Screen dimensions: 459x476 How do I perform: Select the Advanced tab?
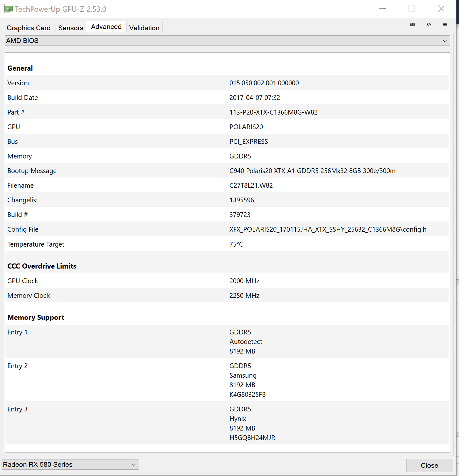pyautogui.click(x=106, y=27)
